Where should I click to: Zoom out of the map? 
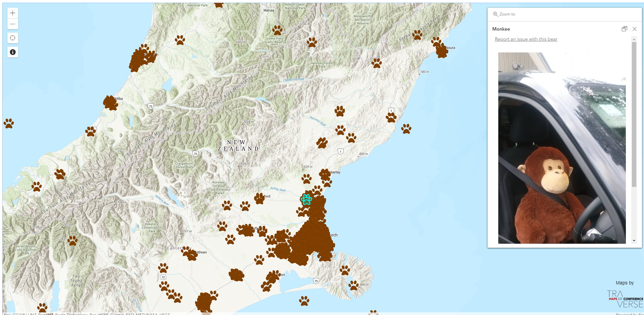point(12,24)
